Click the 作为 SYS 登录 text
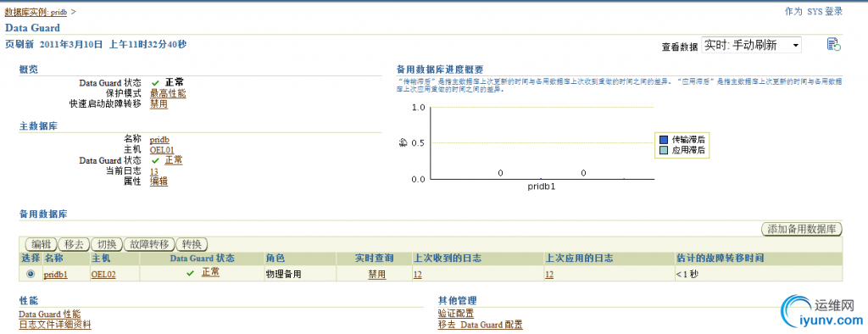Image resolution: width=868 pixels, height=334 pixels. pos(814,12)
